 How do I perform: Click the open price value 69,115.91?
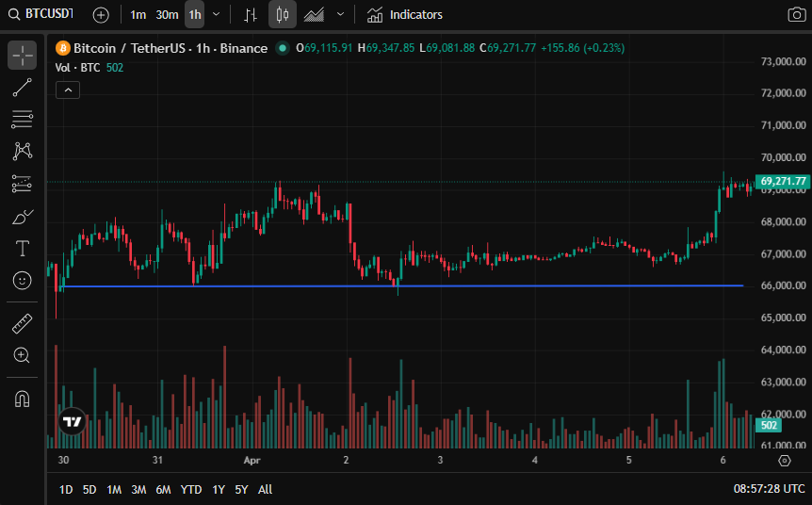point(329,48)
